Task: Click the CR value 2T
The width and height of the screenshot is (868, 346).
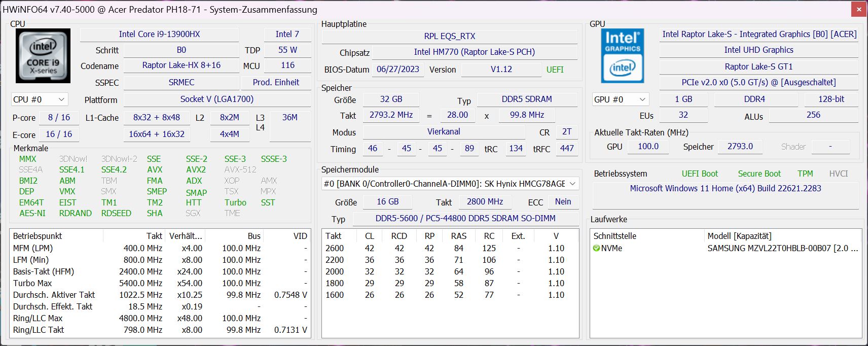Action: (x=567, y=132)
